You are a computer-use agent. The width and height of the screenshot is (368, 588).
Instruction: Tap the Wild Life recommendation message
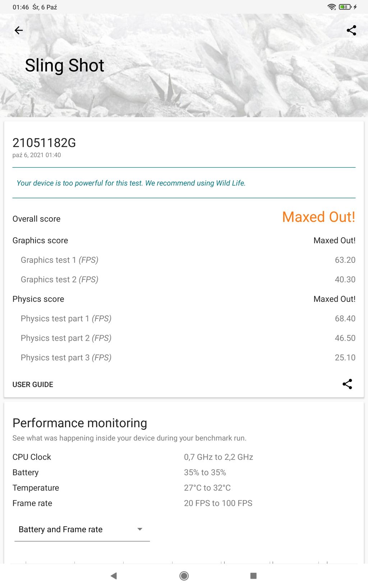(131, 183)
